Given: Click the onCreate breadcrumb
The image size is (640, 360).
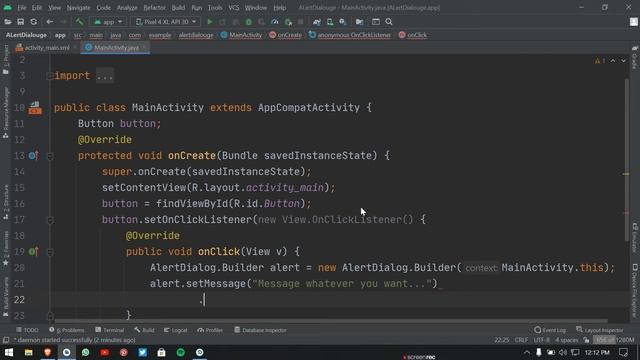Looking at the screenshot, I should click(x=285, y=35).
